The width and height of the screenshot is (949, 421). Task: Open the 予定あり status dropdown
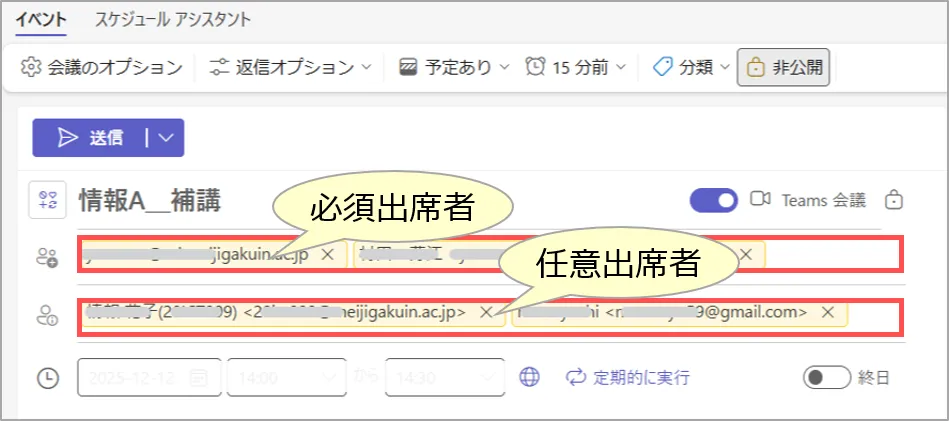[454, 68]
